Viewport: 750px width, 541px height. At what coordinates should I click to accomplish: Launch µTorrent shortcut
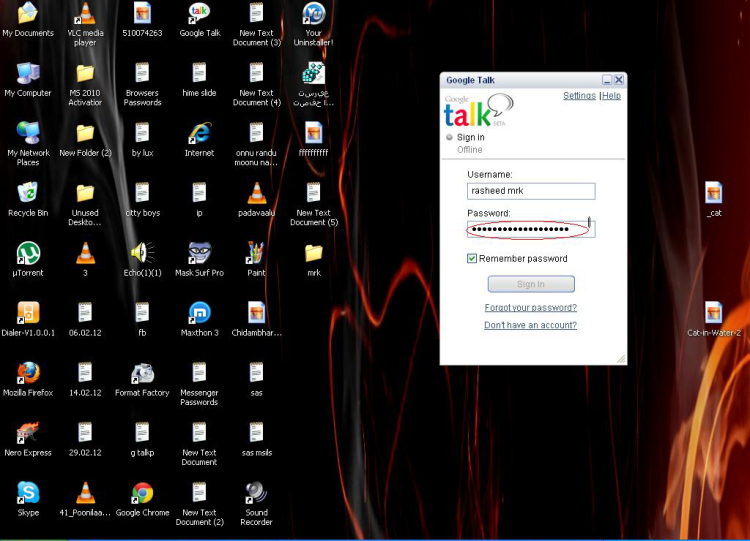[x=28, y=253]
